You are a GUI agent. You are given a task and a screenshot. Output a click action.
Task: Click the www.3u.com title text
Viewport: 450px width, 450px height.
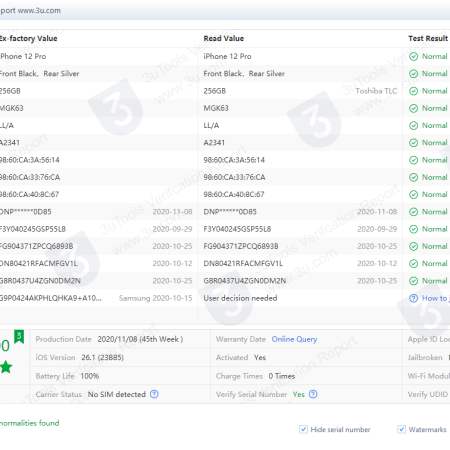point(39,11)
